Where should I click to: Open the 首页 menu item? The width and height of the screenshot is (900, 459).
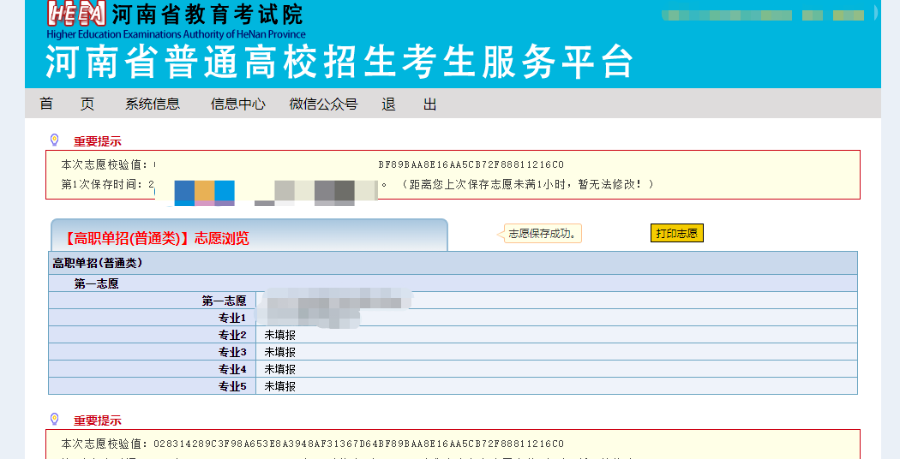(66, 104)
